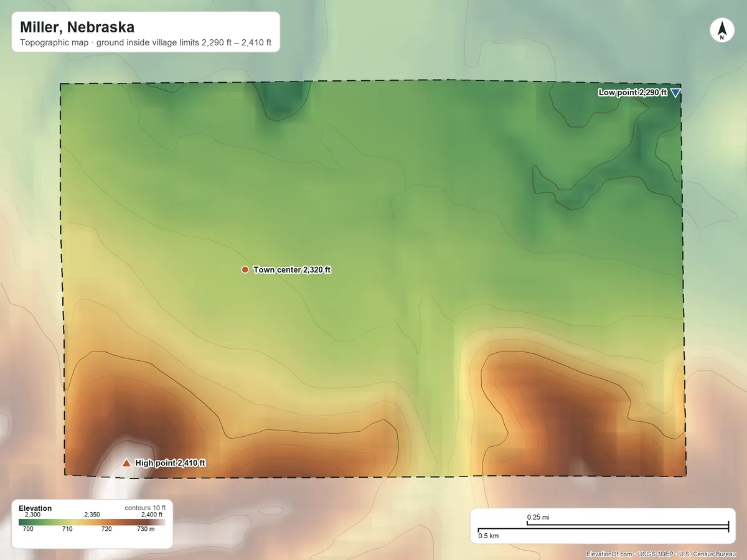The image size is (747, 560).
Task: Click the '730 m' legend value
Action: click(x=146, y=529)
